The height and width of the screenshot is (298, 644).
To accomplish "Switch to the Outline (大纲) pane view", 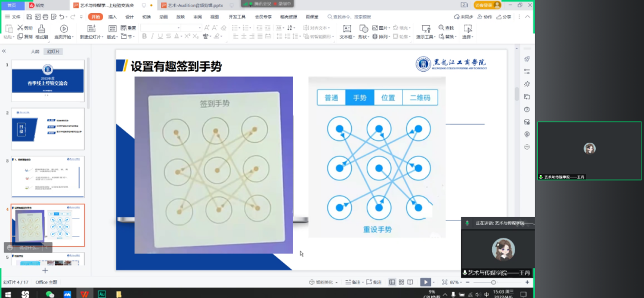I will [35, 51].
